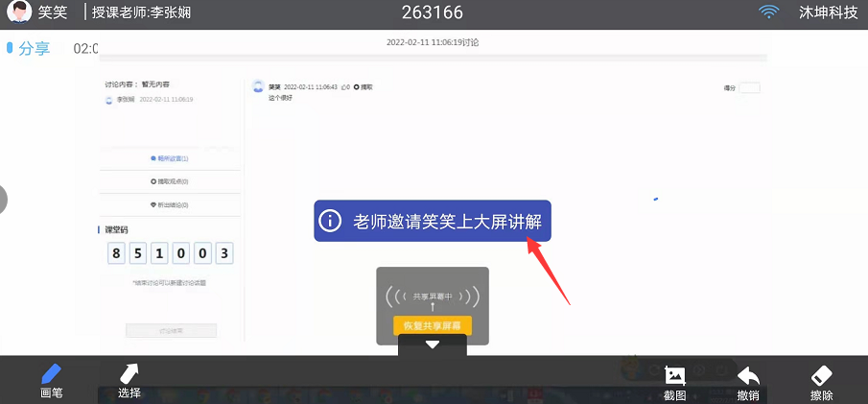Open the 摘取观点(0) tab

(x=170, y=181)
